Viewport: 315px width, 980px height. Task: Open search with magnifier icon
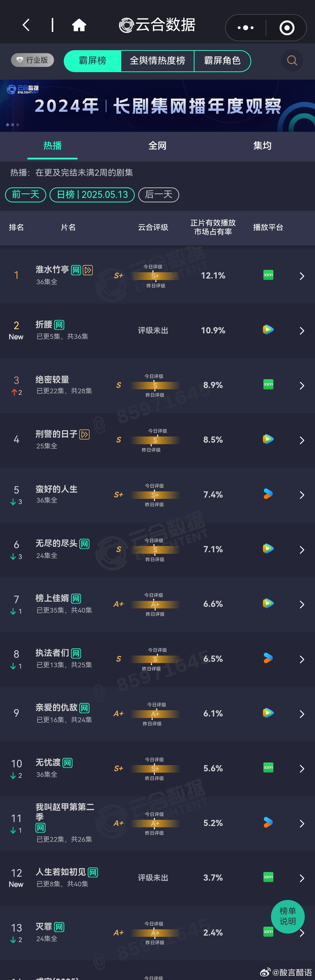coord(292,60)
